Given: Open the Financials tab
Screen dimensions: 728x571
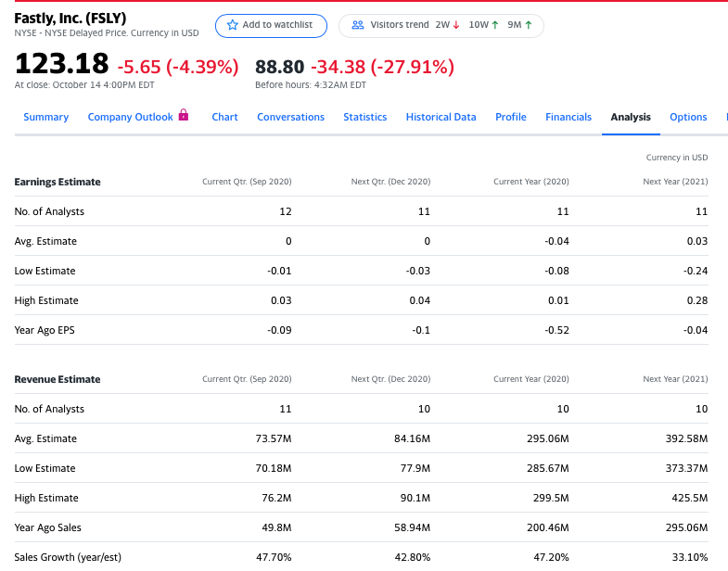Looking at the screenshot, I should click(x=568, y=117).
